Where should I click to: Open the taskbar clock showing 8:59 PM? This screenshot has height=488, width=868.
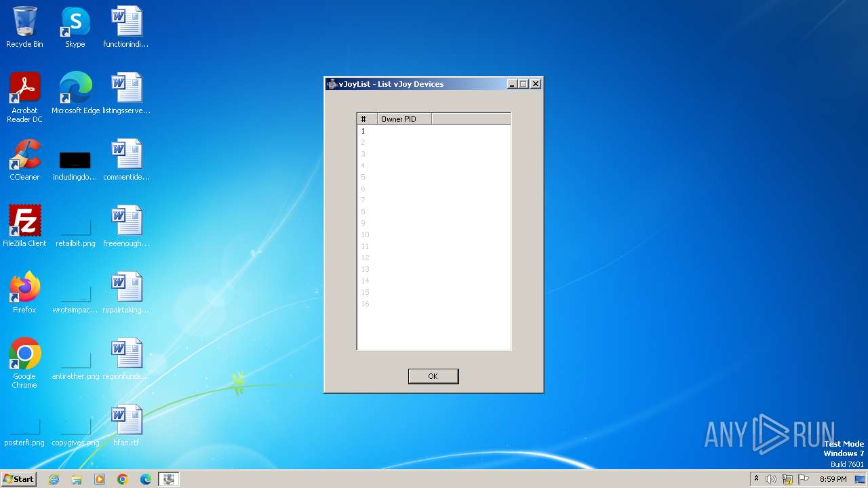tap(833, 479)
